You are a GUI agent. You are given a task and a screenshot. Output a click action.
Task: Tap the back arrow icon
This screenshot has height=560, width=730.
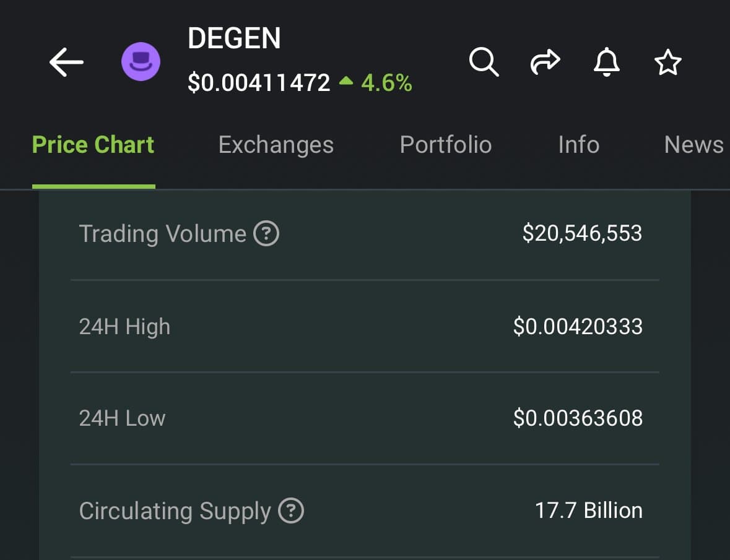(x=66, y=62)
